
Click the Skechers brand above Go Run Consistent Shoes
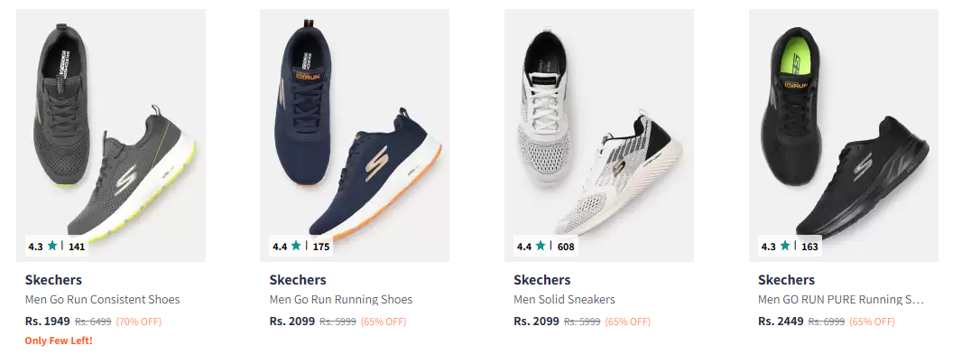pos(53,280)
